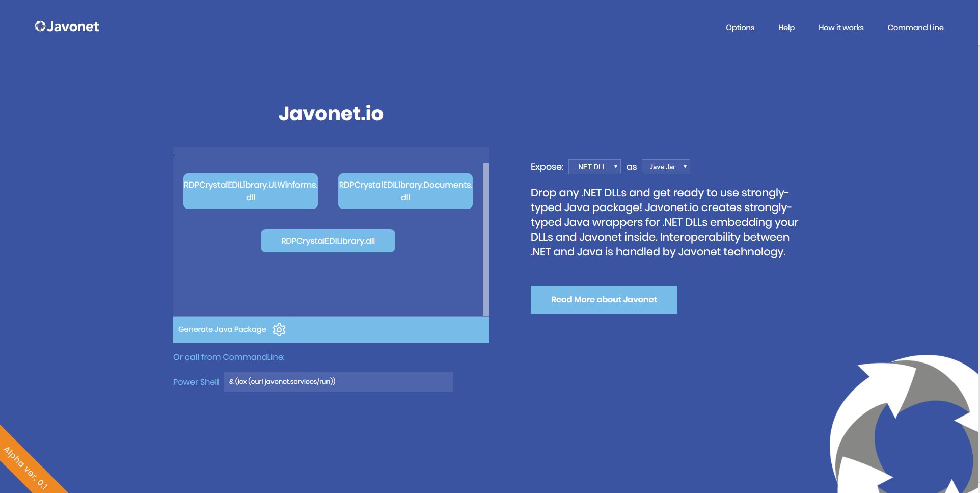The height and width of the screenshot is (493, 980).
Task: Select the RDPCrystalEDILibrary.dll file tile
Action: 328,241
